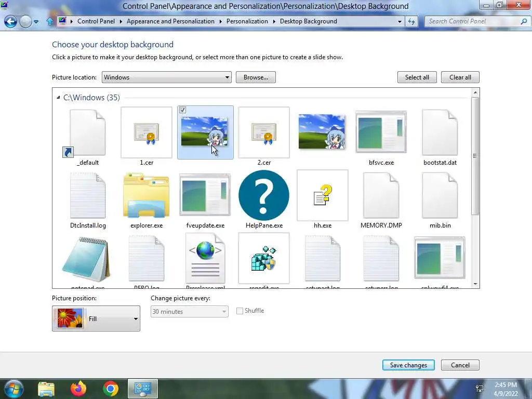Screen dimensions: 532x399
Task: Pick the unchecked Cirno wallpaper thumbnail
Action: coord(322,132)
